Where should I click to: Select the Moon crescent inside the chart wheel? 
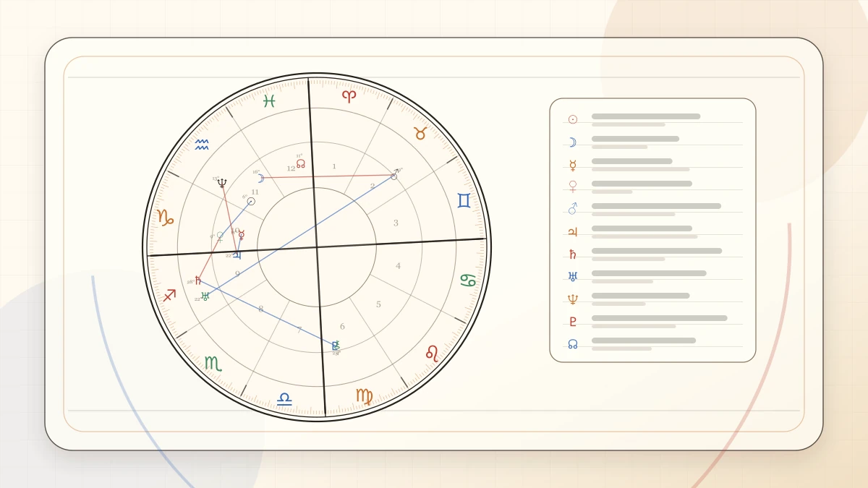coord(260,178)
